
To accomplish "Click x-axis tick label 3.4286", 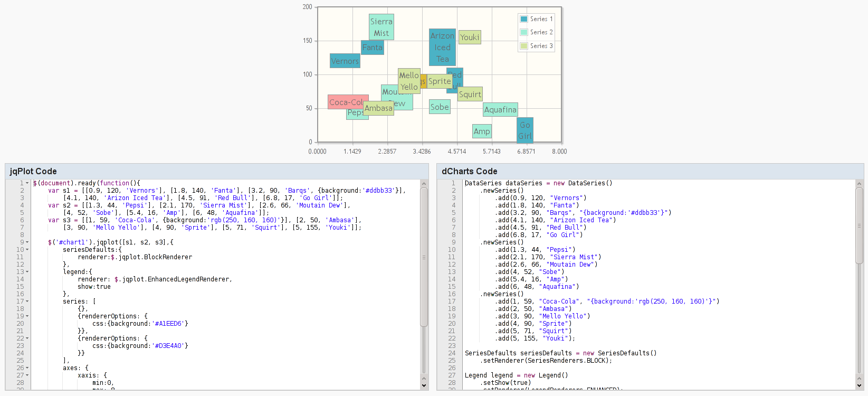I will pyautogui.click(x=422, y=152).
